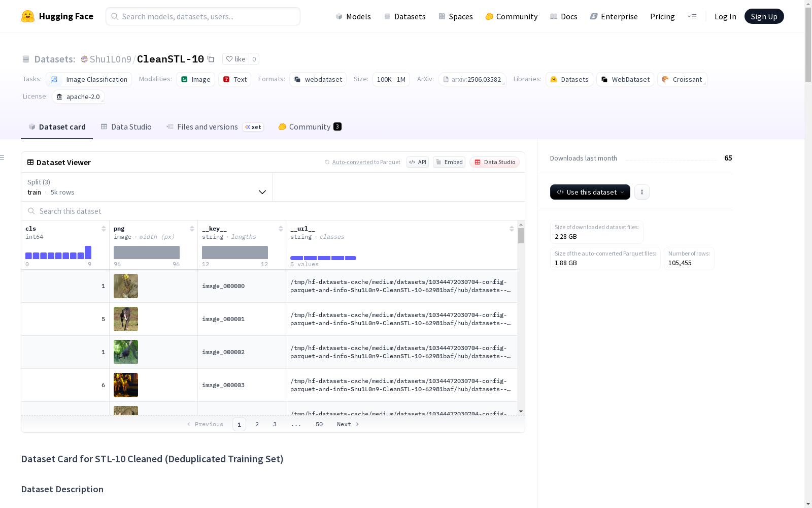Go to Datasets in the top navigation
Viewport: 812px width, 508px height.
tap(404, 16)
